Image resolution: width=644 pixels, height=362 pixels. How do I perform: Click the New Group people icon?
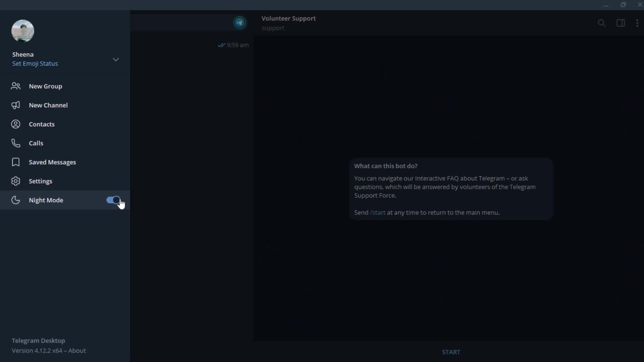(16, 86)
